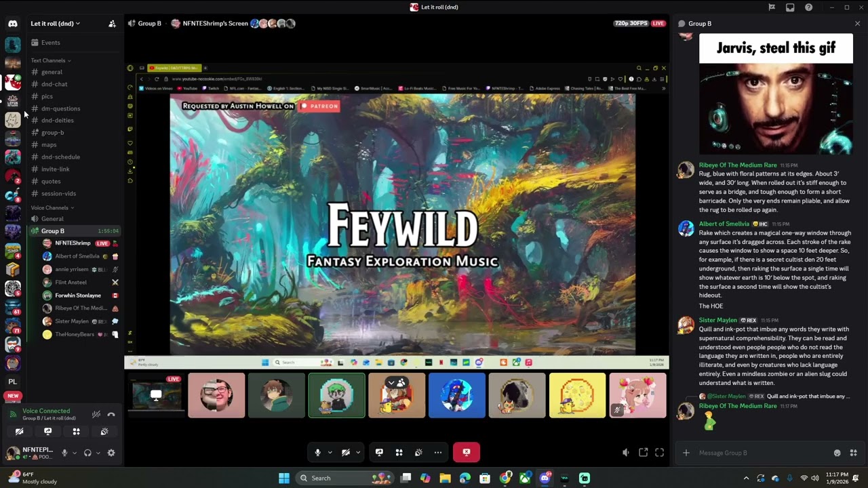Viewport: 868px width, 488px height.
Task: Open microphone input options arrow in user panel
Action: (x=74, y=453)
